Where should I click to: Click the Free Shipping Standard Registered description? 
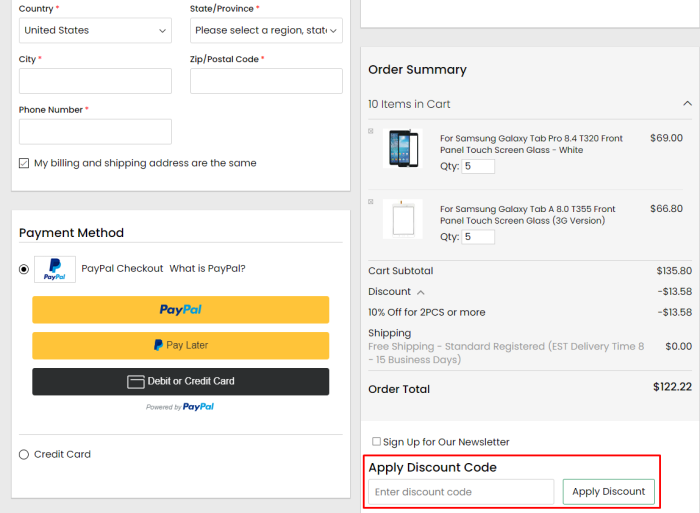[506, 353]
